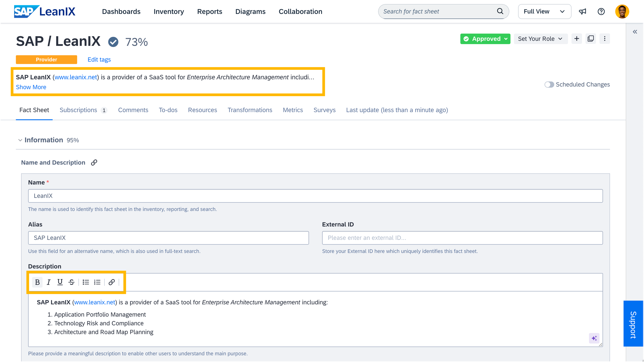Copy link to Name and Description section

[94, 163]
